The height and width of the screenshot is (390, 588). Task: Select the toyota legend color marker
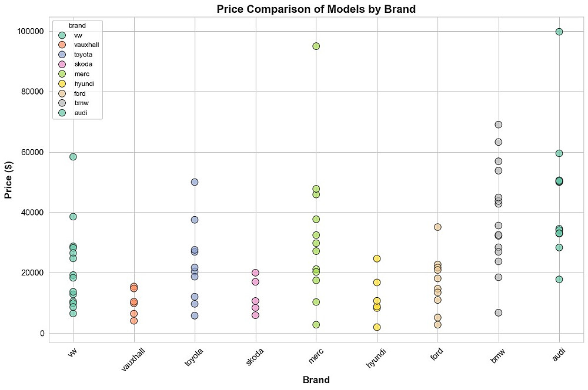[62, 55]
